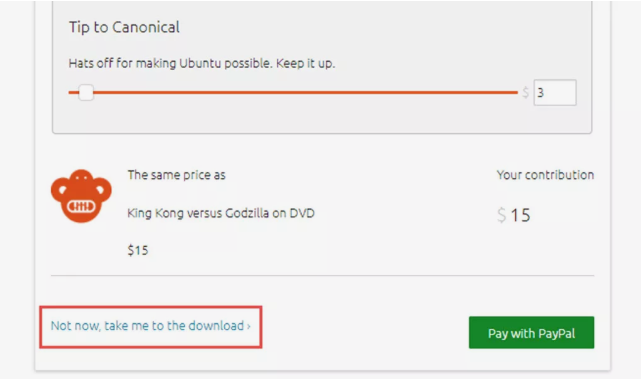641x380 pixels.
Task: Click the total contribution amount 15
Action: (x=520, y=215)
